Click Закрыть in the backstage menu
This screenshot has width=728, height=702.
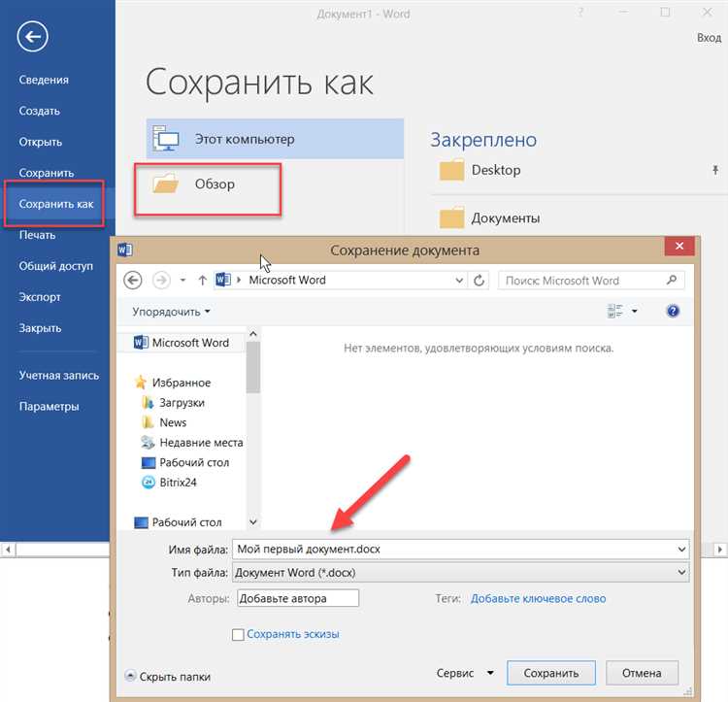(40, 328)
